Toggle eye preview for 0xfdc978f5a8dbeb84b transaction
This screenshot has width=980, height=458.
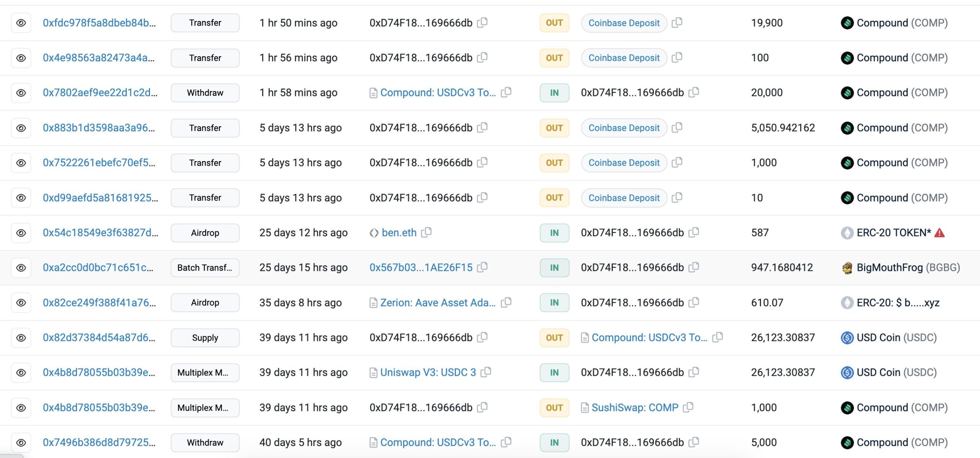[x=21, y=23]
